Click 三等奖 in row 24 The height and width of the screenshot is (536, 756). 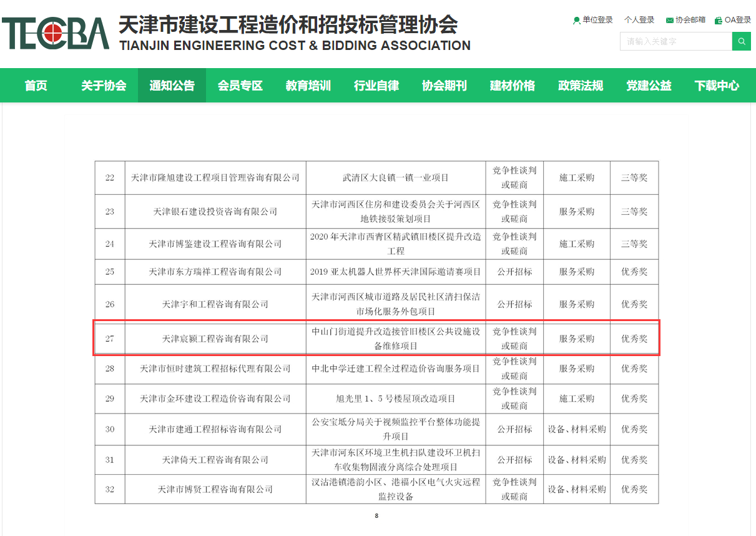(634, 244)
